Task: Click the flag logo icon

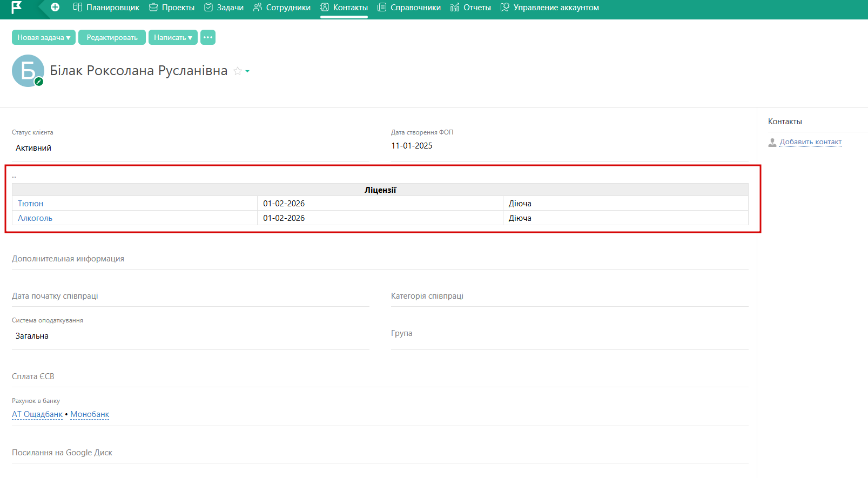Action: (x=17, y=8)
